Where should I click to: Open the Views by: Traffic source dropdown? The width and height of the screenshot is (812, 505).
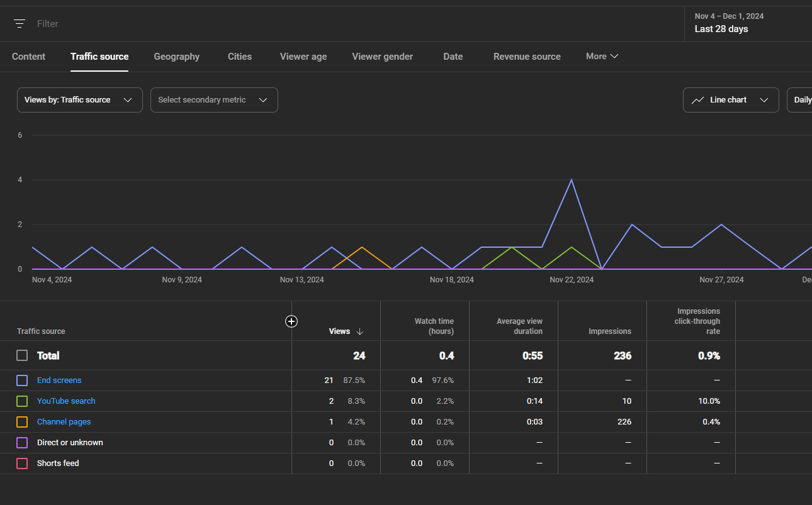(79, 100)
